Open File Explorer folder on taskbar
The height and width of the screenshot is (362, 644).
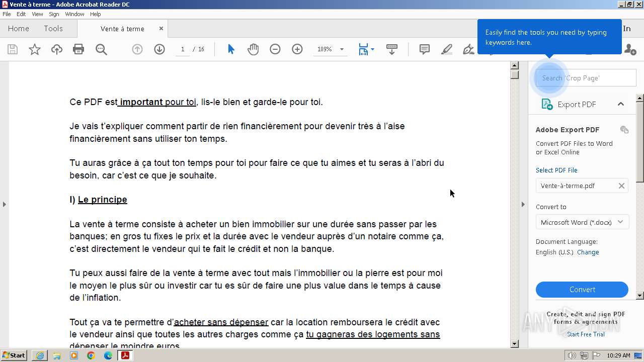tap(57, 355)
